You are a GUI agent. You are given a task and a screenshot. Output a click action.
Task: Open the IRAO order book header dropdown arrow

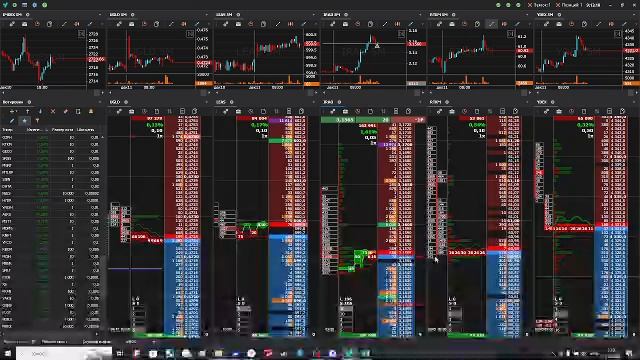[x=421, y=102]
